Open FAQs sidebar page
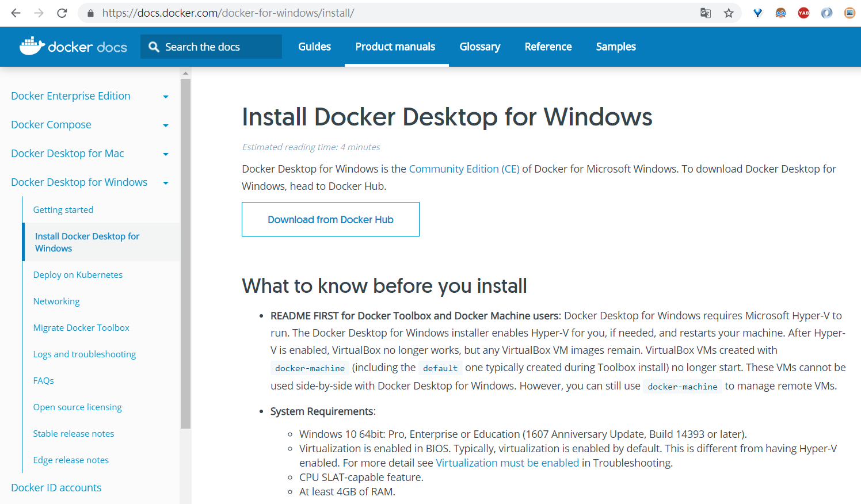 pyautogui.click(x=44, y=380)
